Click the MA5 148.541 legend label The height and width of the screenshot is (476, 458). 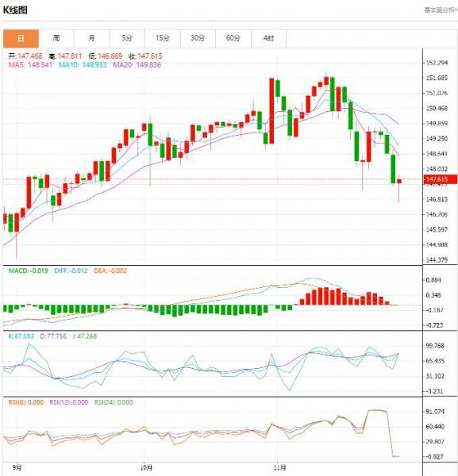30,65
